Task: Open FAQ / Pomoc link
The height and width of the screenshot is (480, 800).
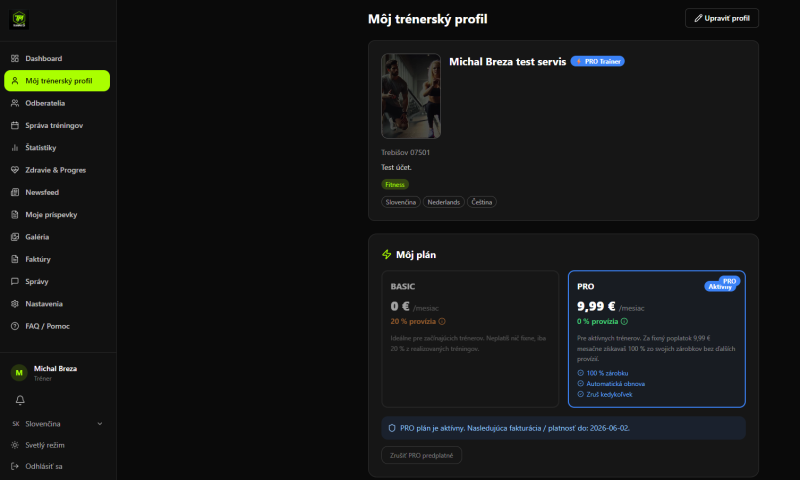Action: (57, 326)
